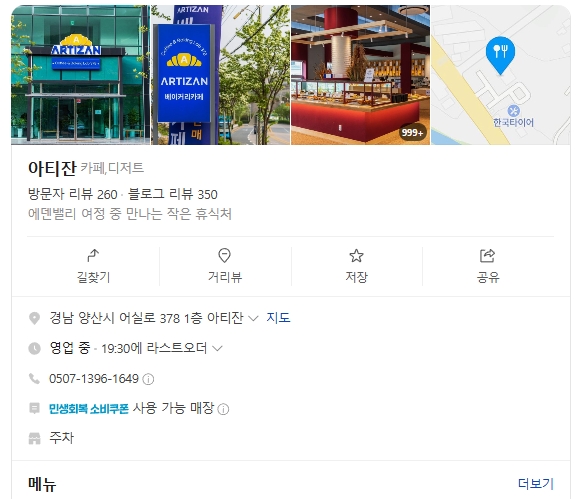
Task: Open interior photo with 999+ badge
Action: point(360,75)
